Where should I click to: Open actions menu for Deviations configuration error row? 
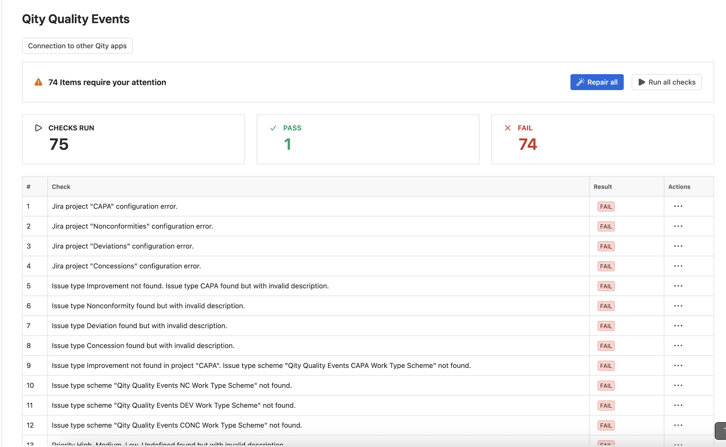pyautogui.click(x=678, y=246)
